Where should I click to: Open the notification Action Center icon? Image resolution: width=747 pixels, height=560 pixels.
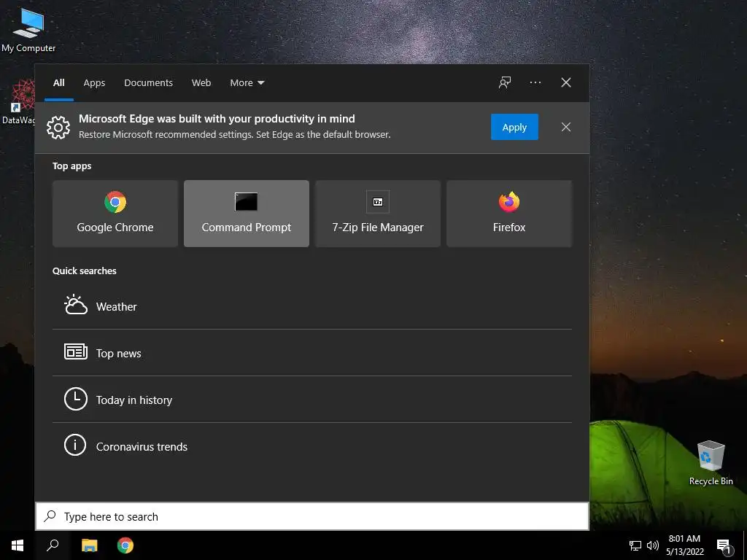click(724, 545)
